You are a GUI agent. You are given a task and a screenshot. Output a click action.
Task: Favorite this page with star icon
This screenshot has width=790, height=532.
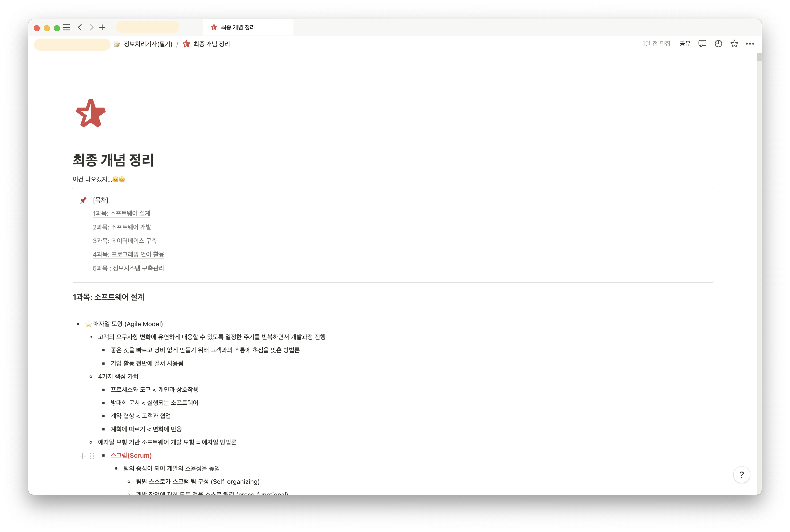coord(734,44)
